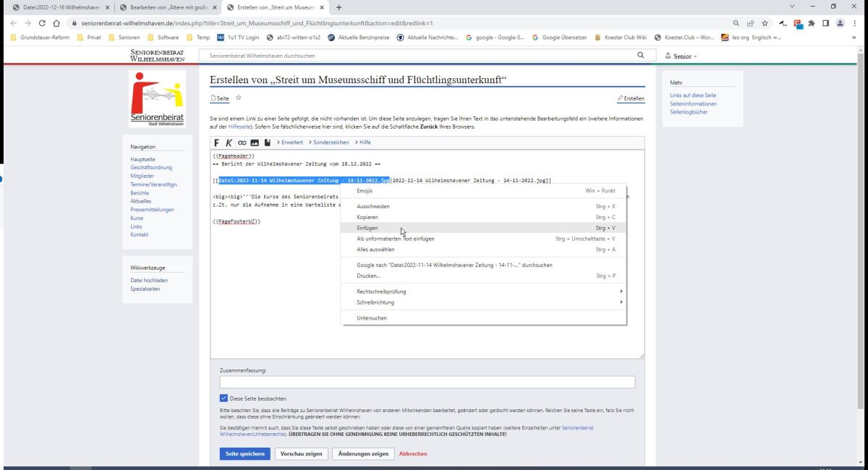Click the search magnifier icon in wiki header

tap(640, 55)
